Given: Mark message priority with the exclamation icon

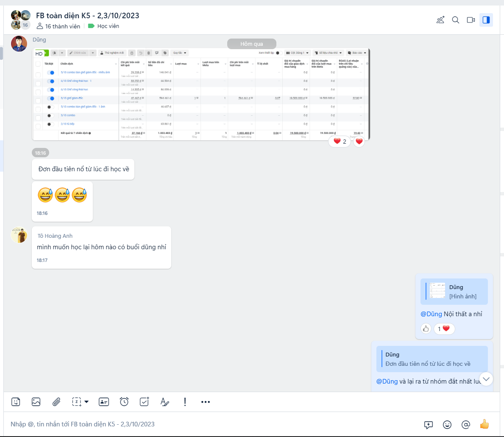Looking at the screenshot, I should [185, 401].
